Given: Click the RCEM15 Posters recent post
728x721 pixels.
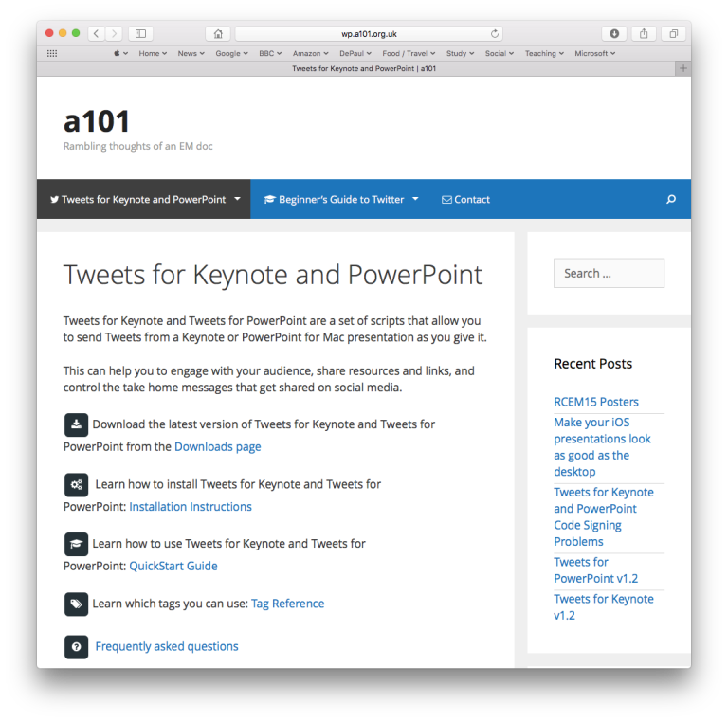Looking at the screenshot, I should (596, 402).
